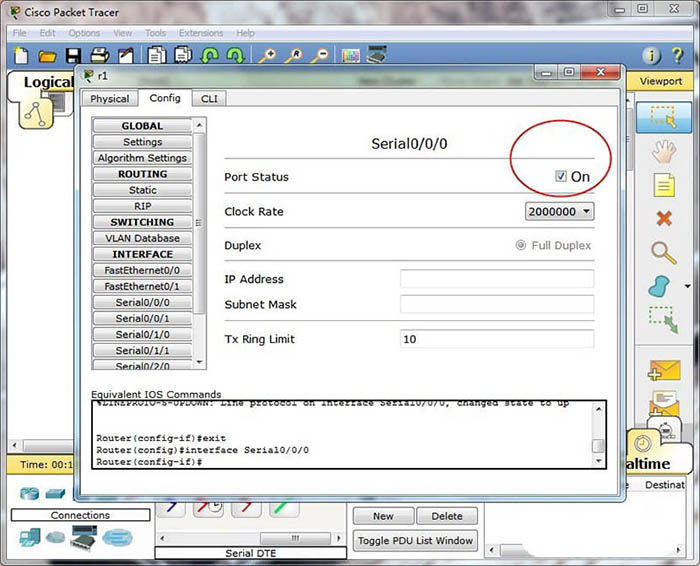Open the Extensions menu
700x566 pixels.
pyautogui.click(x=201, y=33)
